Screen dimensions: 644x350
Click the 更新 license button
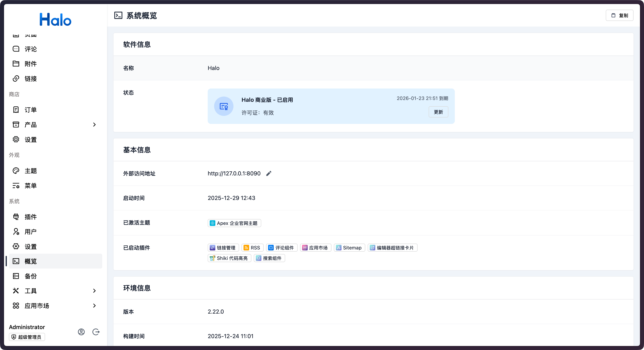point(438,112)
